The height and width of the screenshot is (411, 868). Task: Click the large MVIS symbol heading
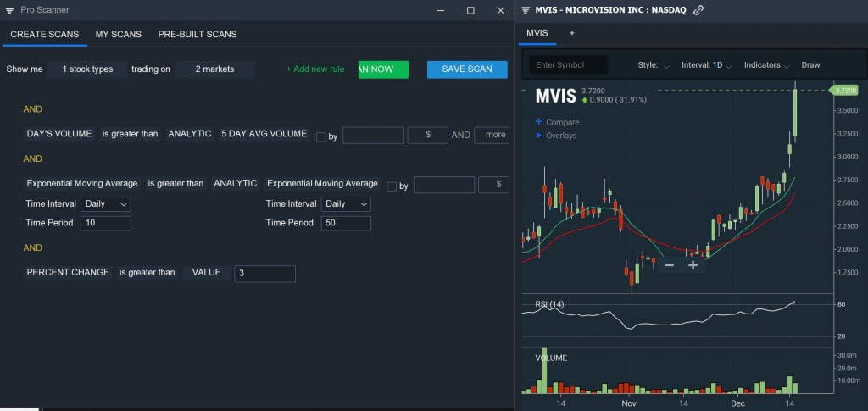(556, 97)
